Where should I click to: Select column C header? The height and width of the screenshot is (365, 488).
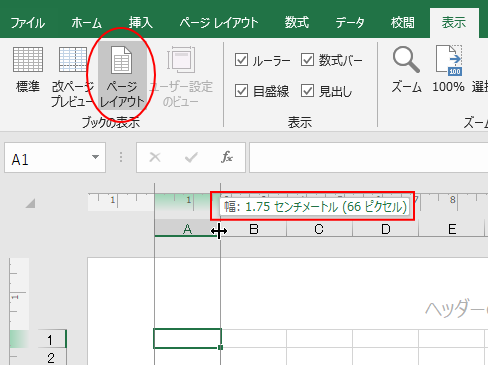(x=319, y=229)
